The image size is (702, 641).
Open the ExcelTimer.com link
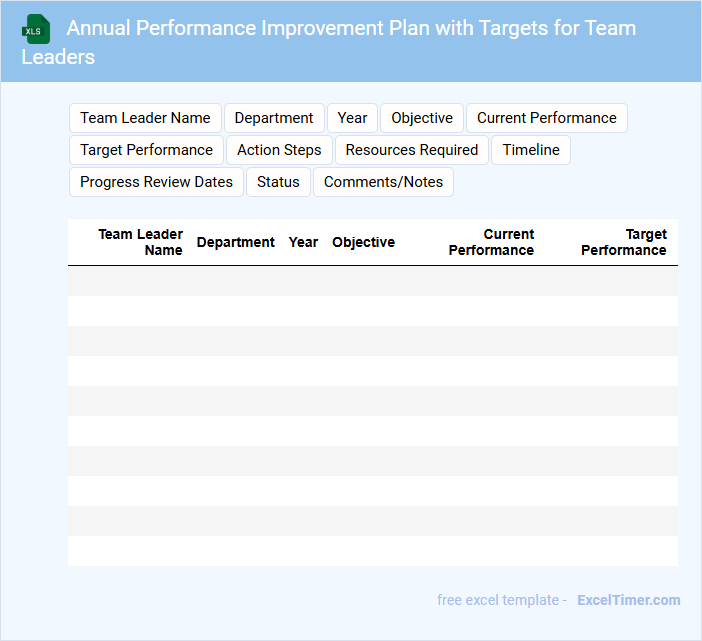point(628,600)
